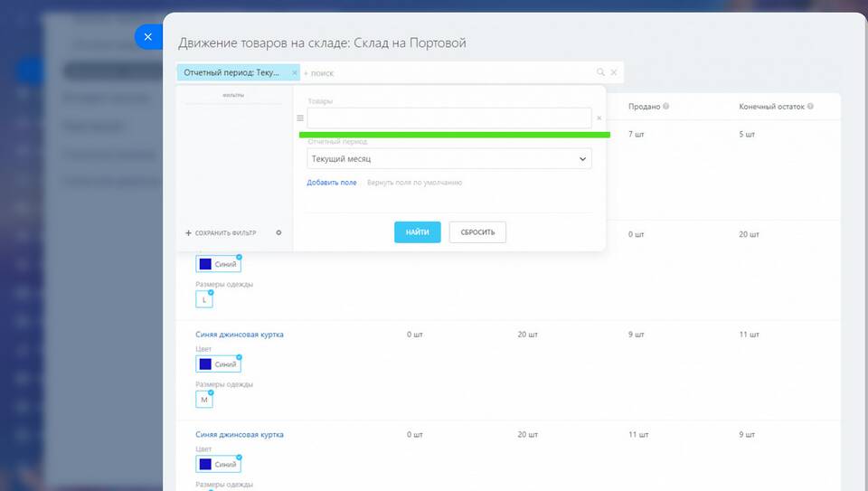Image resolution: width=868 pixels, height=491 pixels.
Task: Click the magnifier search icon
Action: coord(600,72)
